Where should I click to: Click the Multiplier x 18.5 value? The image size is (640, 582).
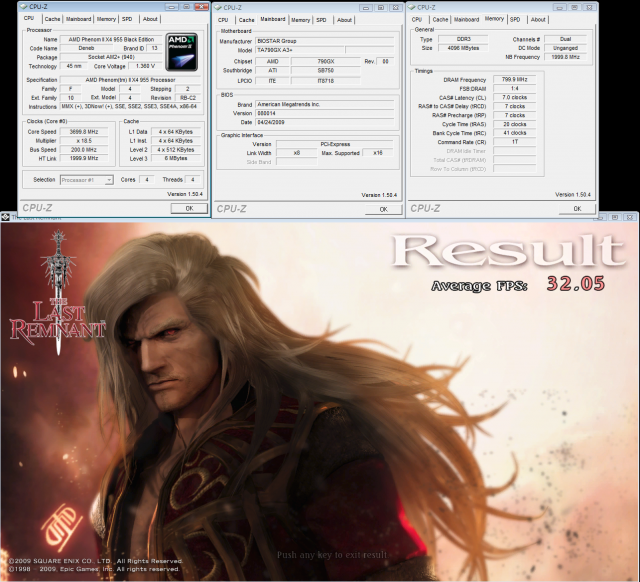click(x=84, y=141)
